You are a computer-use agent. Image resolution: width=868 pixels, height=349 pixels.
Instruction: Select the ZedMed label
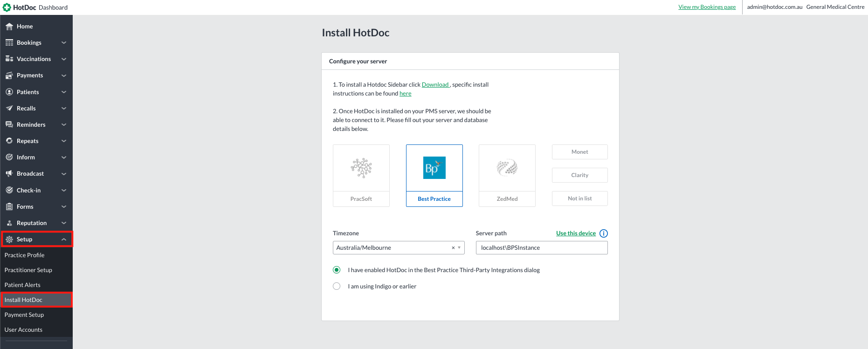tap(507, 199)
